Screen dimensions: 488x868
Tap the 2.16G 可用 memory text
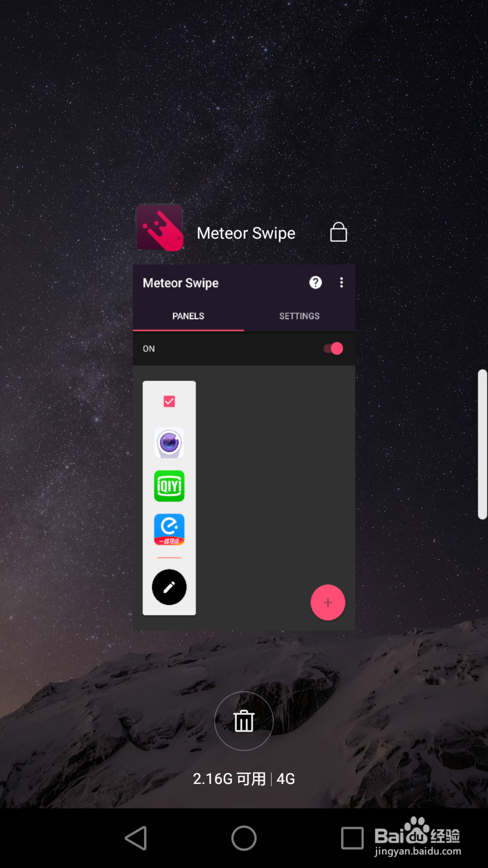[x=229, y=779]
